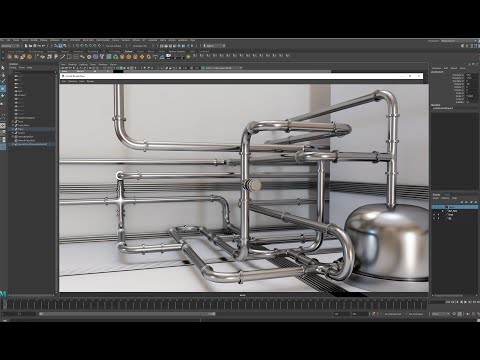This screenshot has width=480, height=360.
Task: Click Layers menu in the Layer Editor
Action: [436, 198]
